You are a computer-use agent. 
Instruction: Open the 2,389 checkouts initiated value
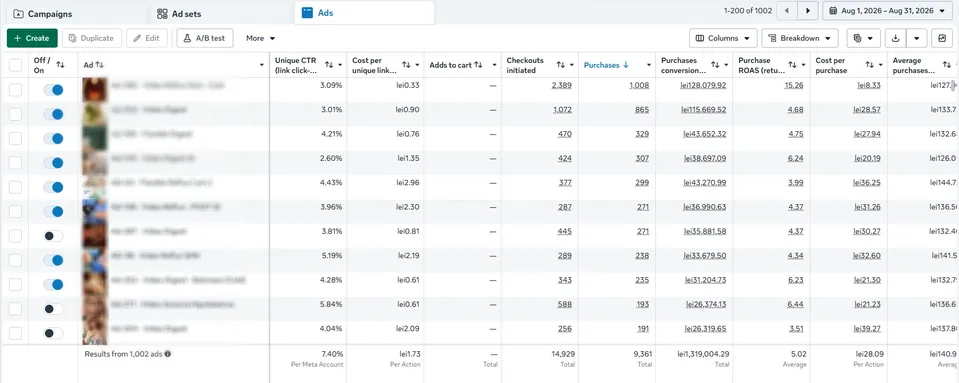pyautogui.click(x=561, y=85)
